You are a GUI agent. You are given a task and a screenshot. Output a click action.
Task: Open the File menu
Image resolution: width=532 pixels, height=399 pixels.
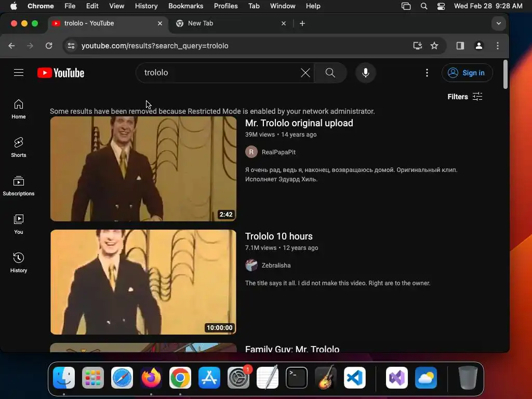coord(70,6)
